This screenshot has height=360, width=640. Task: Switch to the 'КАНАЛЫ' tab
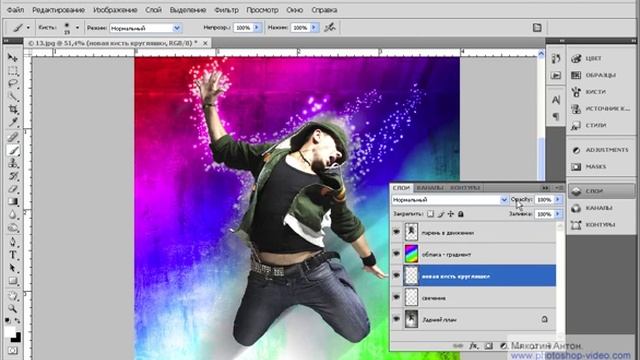pyautogui.click(x=430, y=188)
